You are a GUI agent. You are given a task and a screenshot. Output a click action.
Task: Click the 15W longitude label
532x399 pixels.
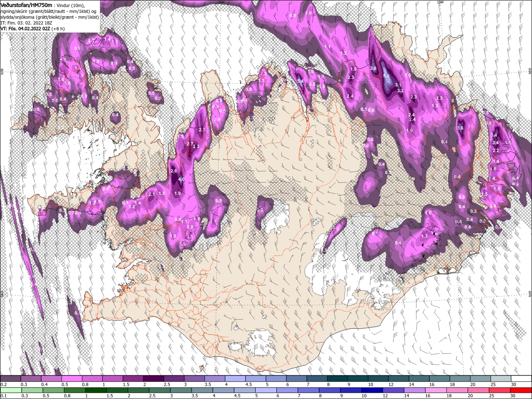[x=440, y=2]
